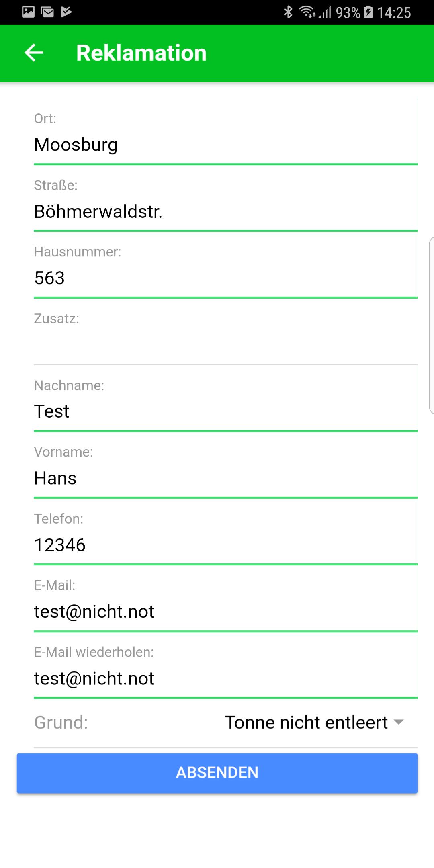The image size is (434, 868).
Task: Tap the gallery image status icon
Action: (x=28, y=12)
